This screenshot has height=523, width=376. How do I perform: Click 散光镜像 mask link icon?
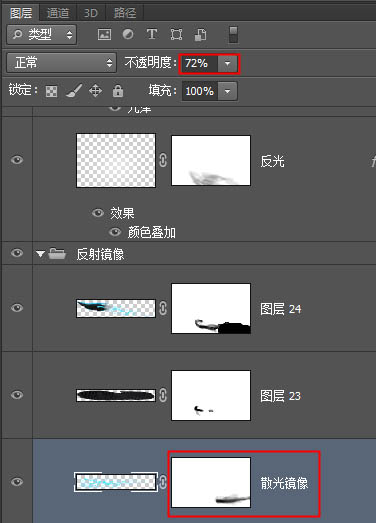coord(163,482)
